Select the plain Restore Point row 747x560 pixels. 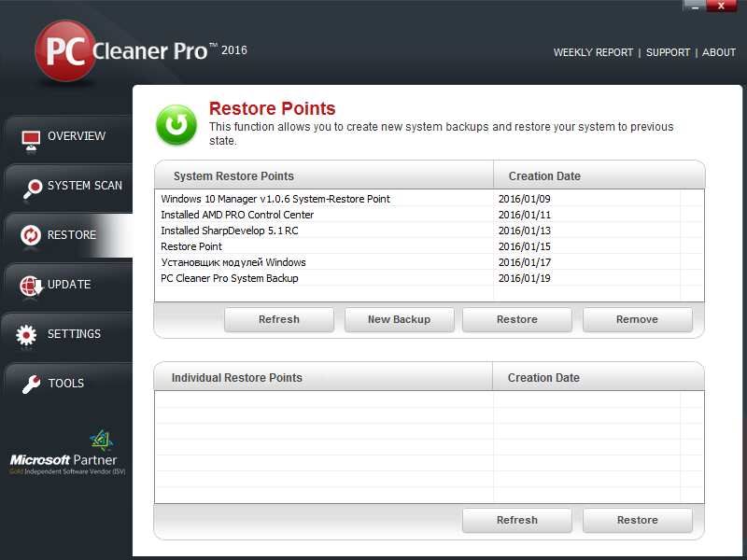pyautogui.click(x=429, y=246)
